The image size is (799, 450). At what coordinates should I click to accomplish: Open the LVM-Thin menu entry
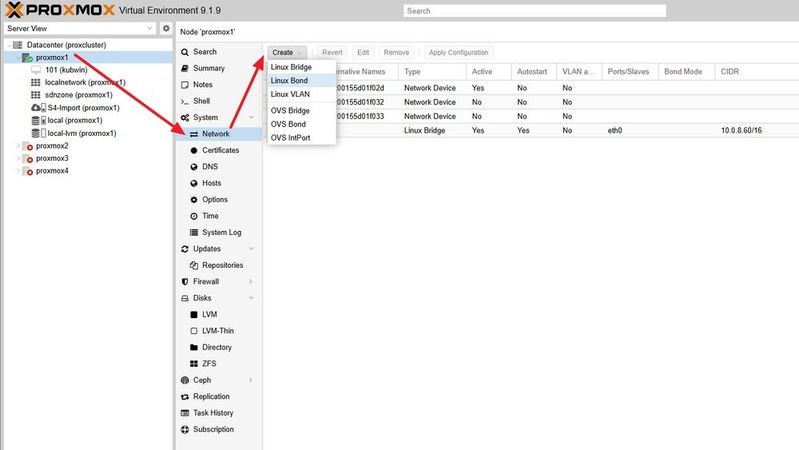219,331
